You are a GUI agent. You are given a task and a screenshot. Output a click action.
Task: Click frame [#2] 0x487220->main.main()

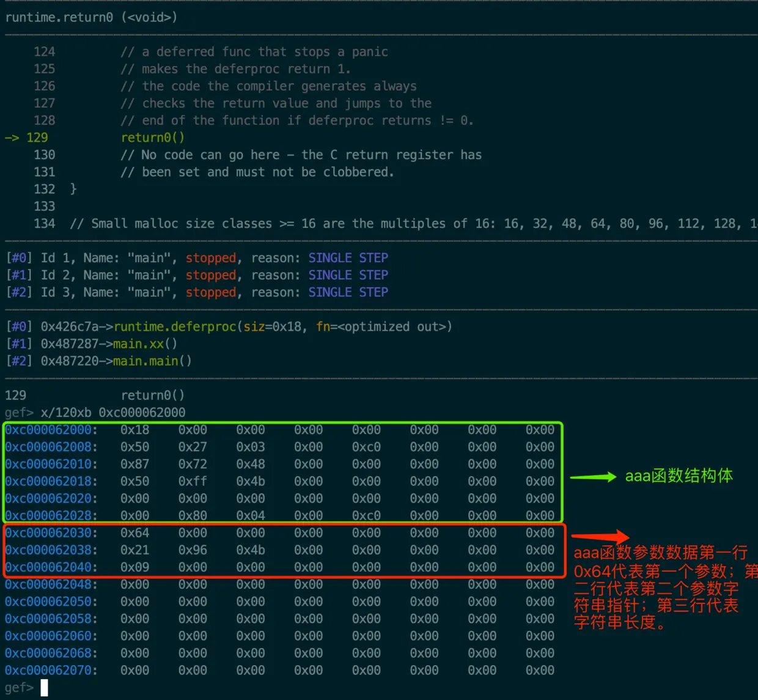click(98, 361)
